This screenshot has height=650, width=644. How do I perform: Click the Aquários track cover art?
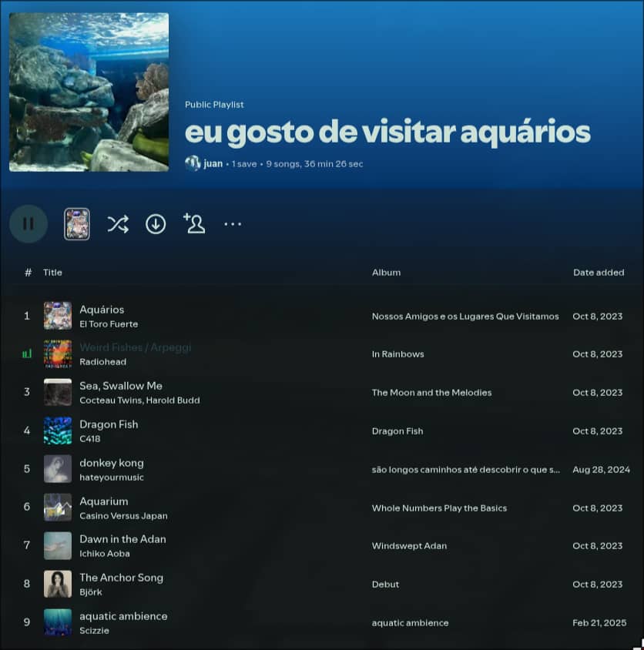click(58, 316)
